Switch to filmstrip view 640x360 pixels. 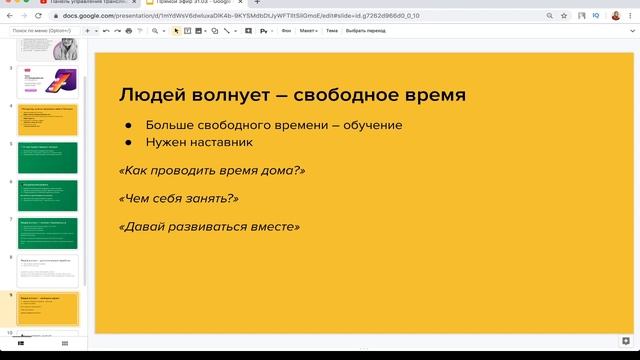click(21, 343)
